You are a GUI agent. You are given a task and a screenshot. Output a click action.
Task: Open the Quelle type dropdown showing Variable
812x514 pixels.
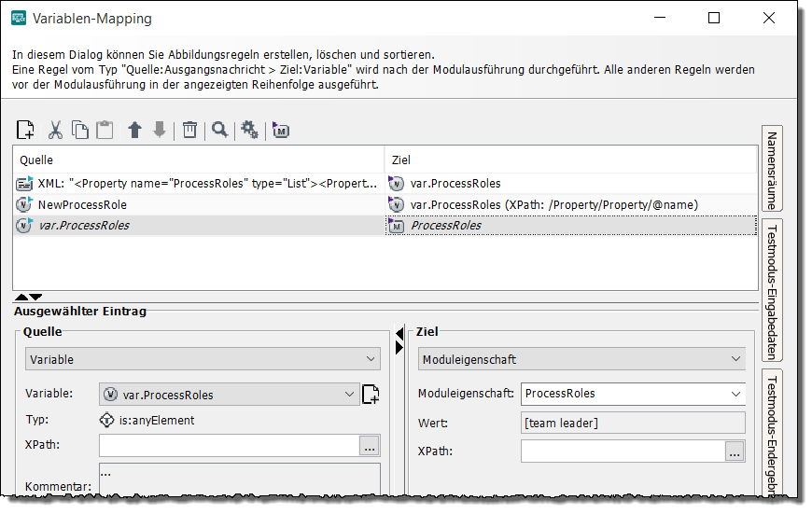[x=203, y=359]
